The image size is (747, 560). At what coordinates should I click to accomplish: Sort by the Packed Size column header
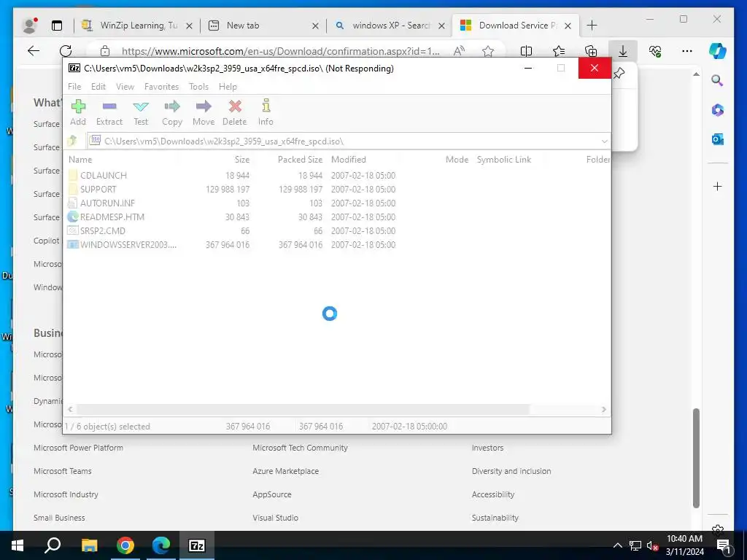290,160
